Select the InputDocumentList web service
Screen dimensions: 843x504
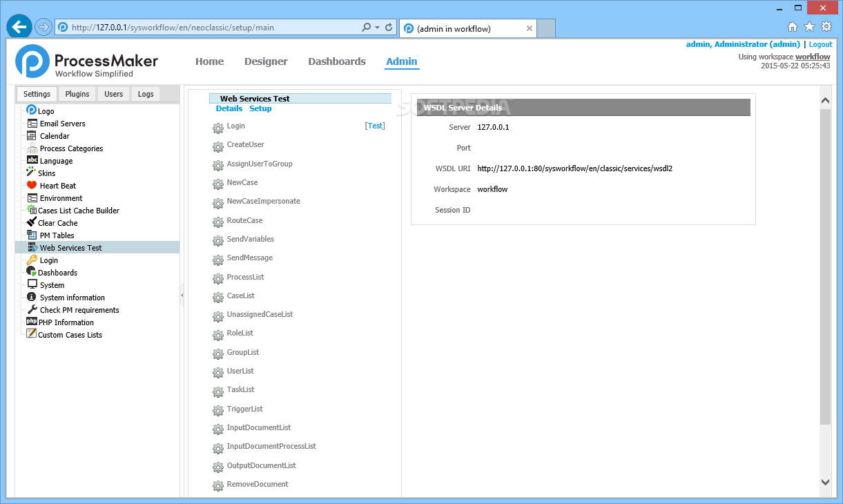259,427
